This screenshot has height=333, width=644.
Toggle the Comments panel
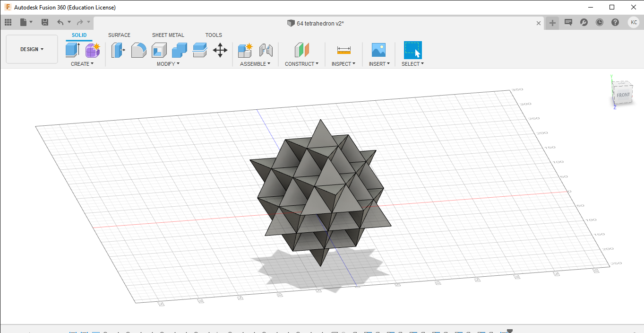pyautogui.click(x=568, y=22)
